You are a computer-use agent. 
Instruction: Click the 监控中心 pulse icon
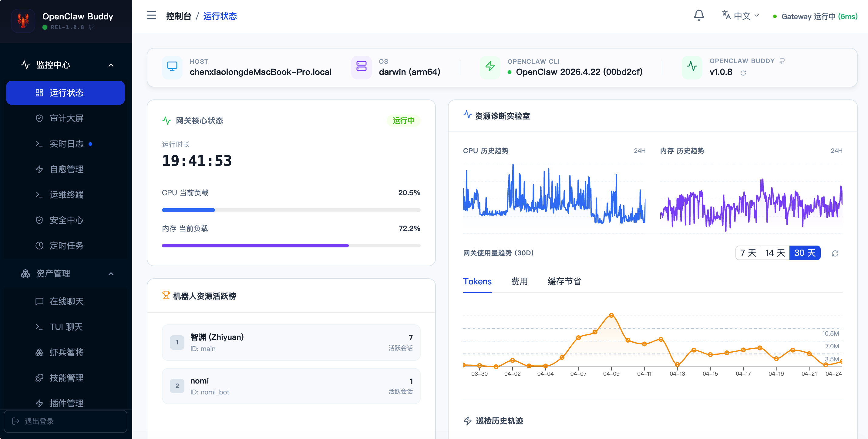(x=25, y=65)
